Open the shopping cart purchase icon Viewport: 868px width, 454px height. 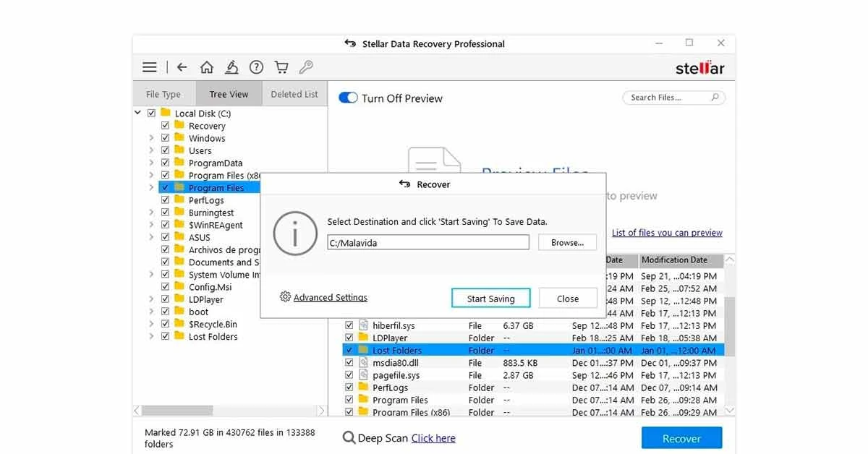[281, 67]
